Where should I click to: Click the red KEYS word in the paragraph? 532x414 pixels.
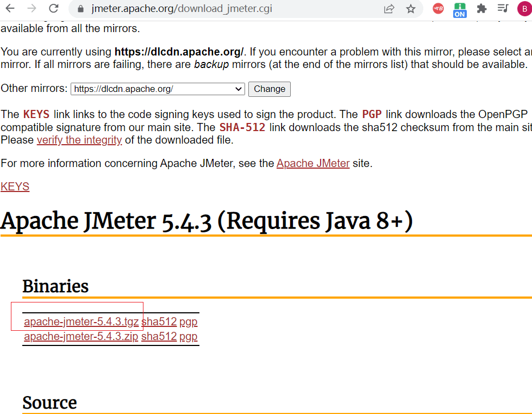(x=36, y=114)
